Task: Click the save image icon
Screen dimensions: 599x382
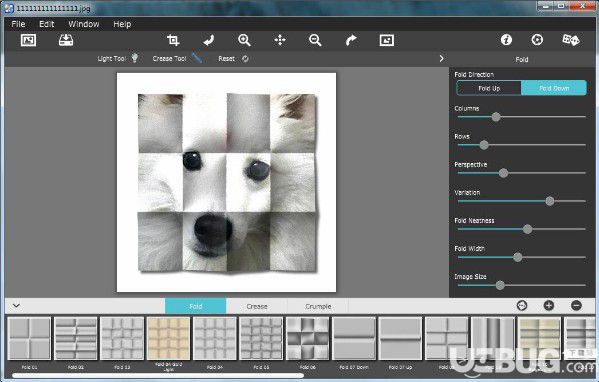Action: pos(66,40)
